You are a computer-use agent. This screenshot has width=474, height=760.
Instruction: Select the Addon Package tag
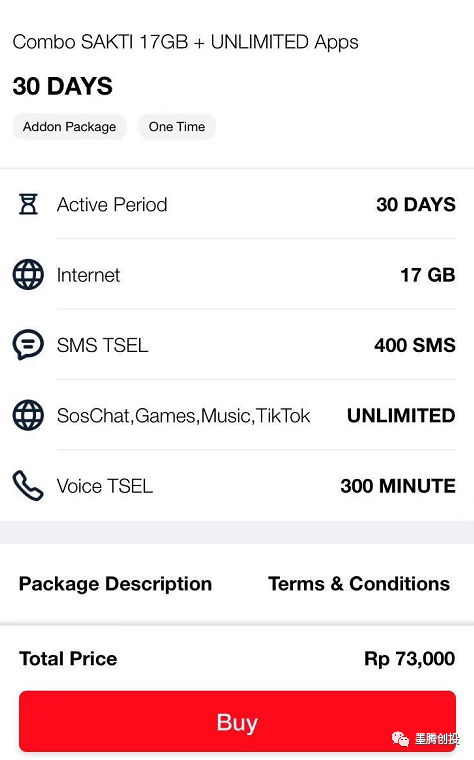[x=69, y=127]
